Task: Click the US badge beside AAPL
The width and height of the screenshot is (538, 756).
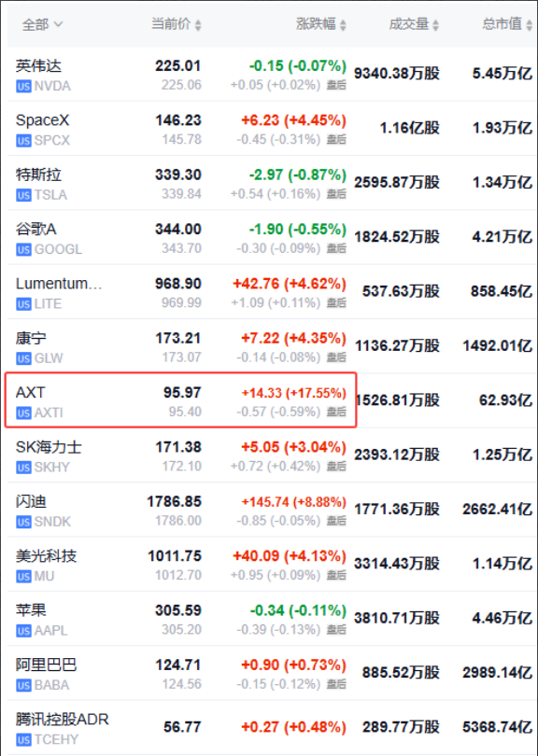Action: pyautogui.click(x=23, y=631)
